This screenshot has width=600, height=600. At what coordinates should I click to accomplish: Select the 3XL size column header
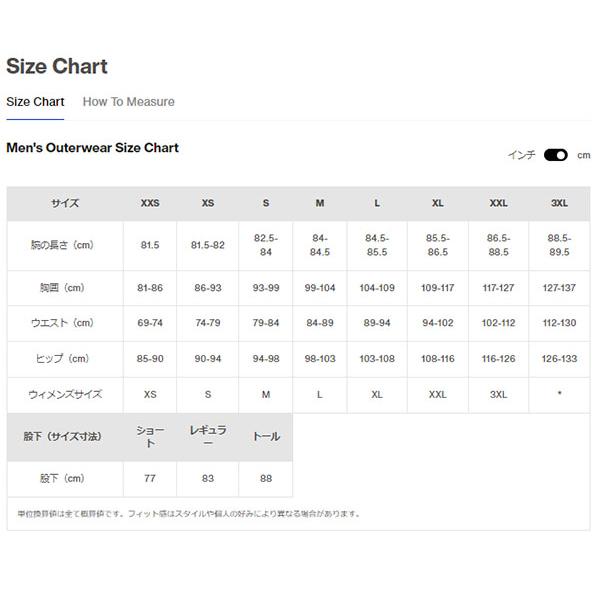559,203
